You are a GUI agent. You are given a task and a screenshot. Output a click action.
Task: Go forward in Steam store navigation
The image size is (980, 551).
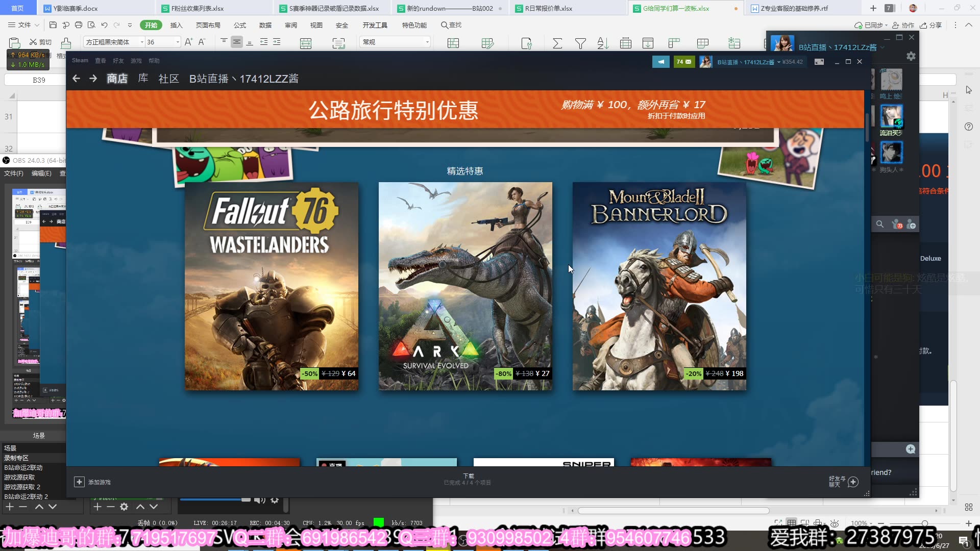click(x=93, y=79)
